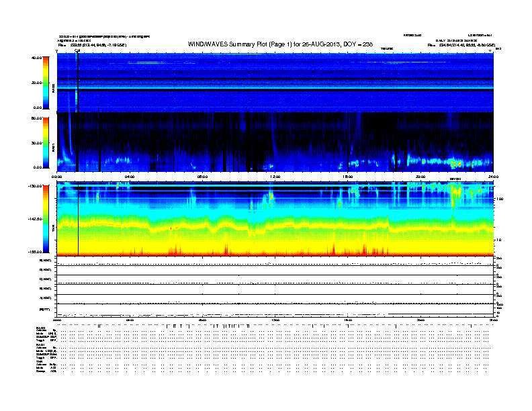The width and height of the screenshot is (532, 411).
Task: Click the RAD1 spectrogram panel
Action: point(275,142)
